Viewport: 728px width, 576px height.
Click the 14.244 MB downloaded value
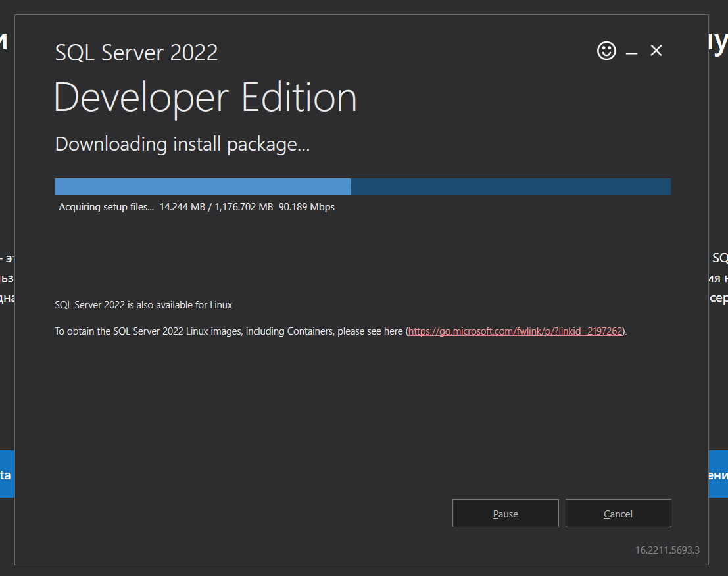point(182,207)
